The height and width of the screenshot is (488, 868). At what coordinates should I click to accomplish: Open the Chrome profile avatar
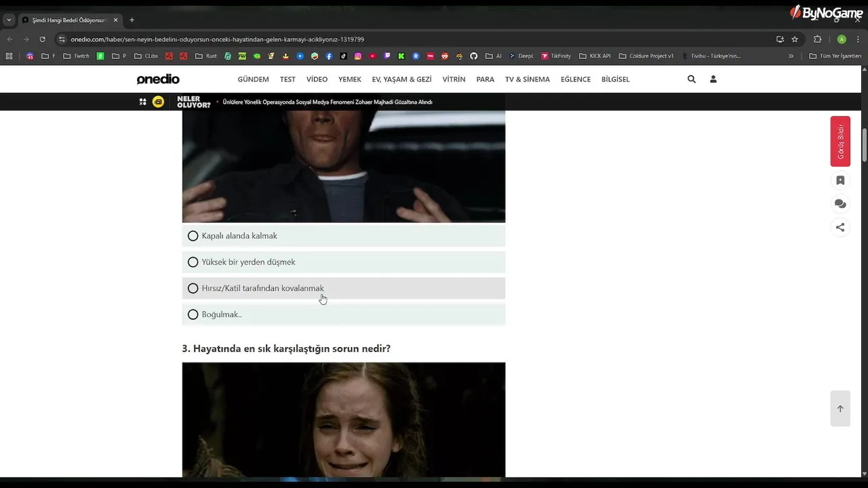point(842,39)
